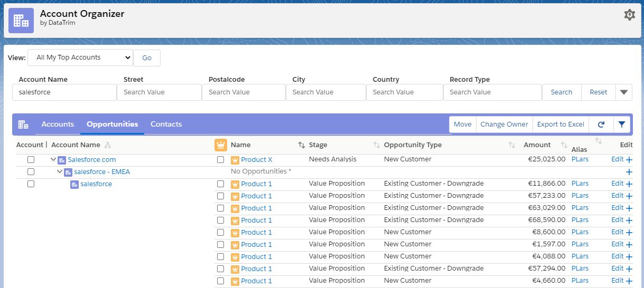Sort by Amount column arrows
The width and height of the screenshot is (644, 288).
(x=564, y=145)
